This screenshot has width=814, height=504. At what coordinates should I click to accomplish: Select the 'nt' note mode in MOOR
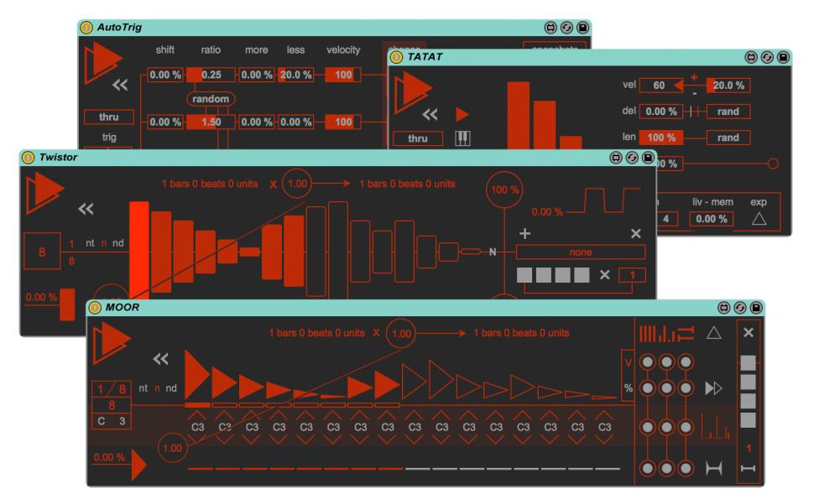point(144,387)
